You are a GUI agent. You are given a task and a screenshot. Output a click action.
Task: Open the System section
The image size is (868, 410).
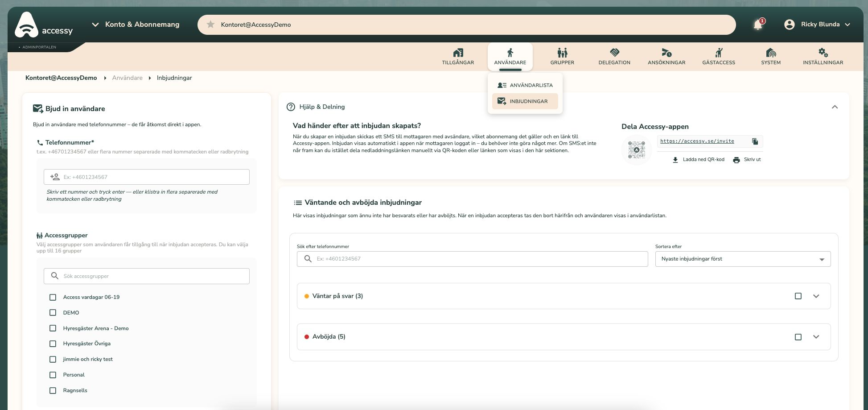(771, 57)
